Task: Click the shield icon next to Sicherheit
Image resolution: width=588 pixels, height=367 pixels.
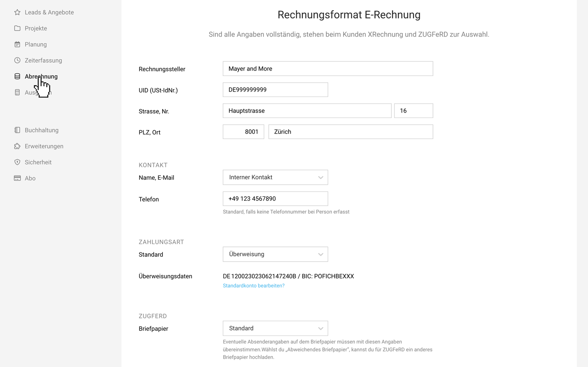Action: tap(17, 162)
